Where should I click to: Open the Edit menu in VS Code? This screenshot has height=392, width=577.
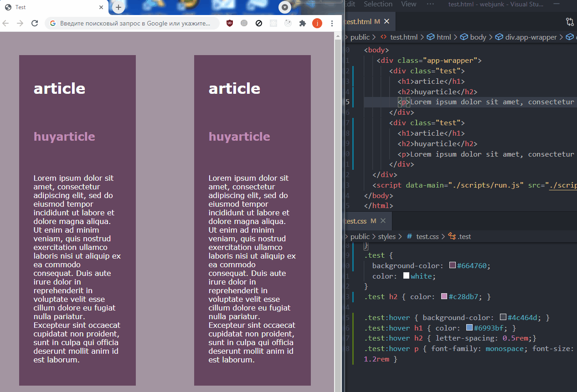(x=350, y=4)
